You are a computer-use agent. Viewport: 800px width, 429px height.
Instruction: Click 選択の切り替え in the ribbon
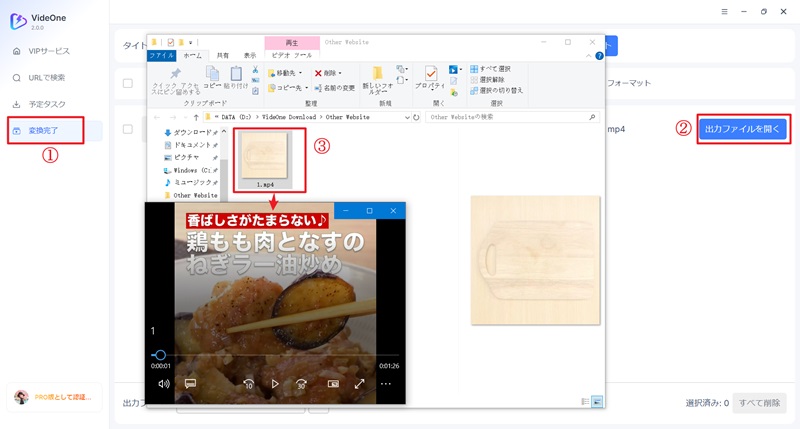496,90
